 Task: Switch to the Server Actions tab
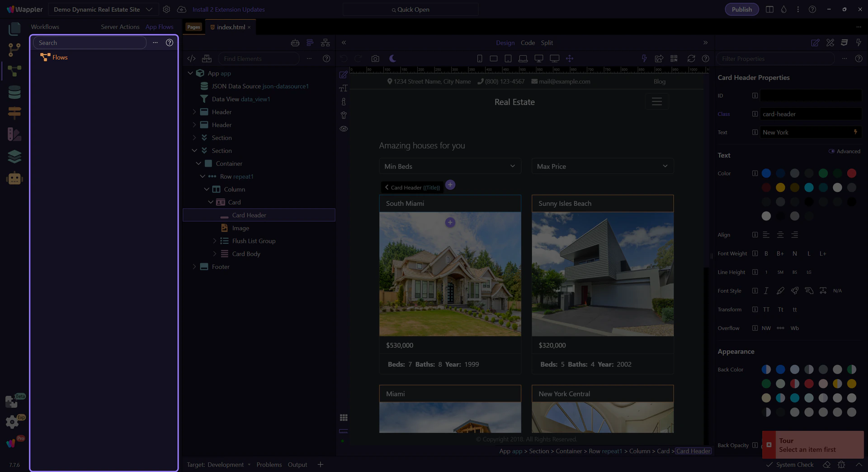pos(120,27)
